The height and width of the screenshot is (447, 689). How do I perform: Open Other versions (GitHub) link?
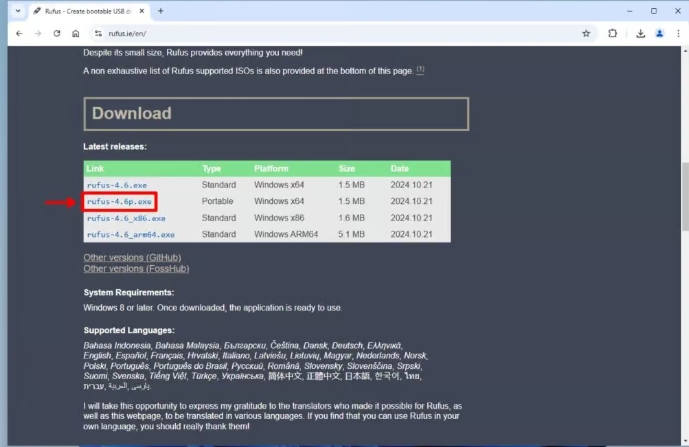(x=132, y=258)
